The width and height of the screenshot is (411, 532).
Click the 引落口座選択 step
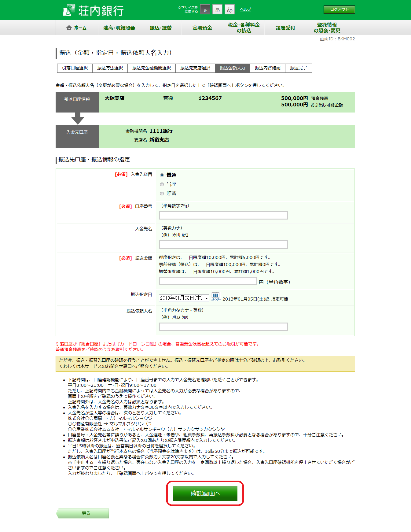tap(75, 68)
